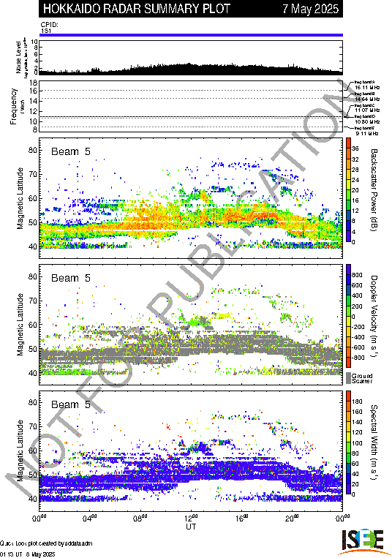
Task: Click the blue CPID bar
Action: (191, 35)
